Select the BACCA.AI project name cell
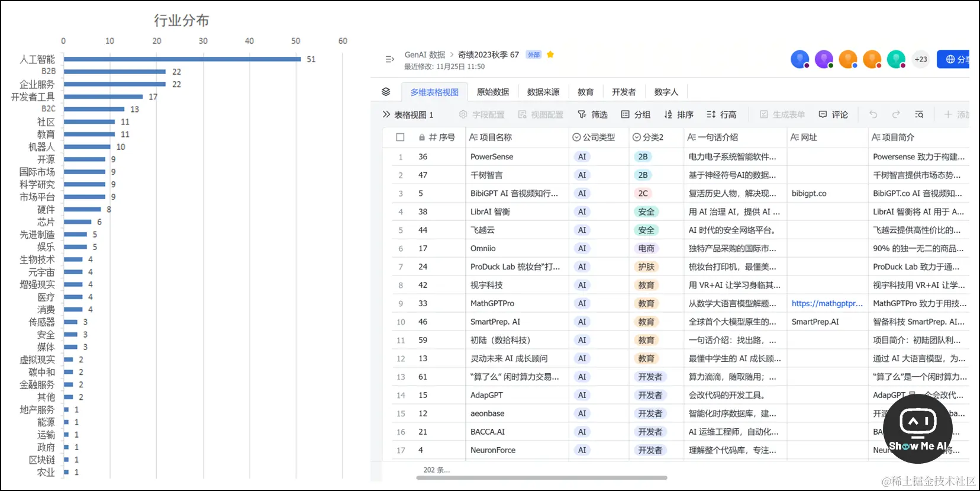This screenshot has height=491, width=980. (x=517, y=432)
